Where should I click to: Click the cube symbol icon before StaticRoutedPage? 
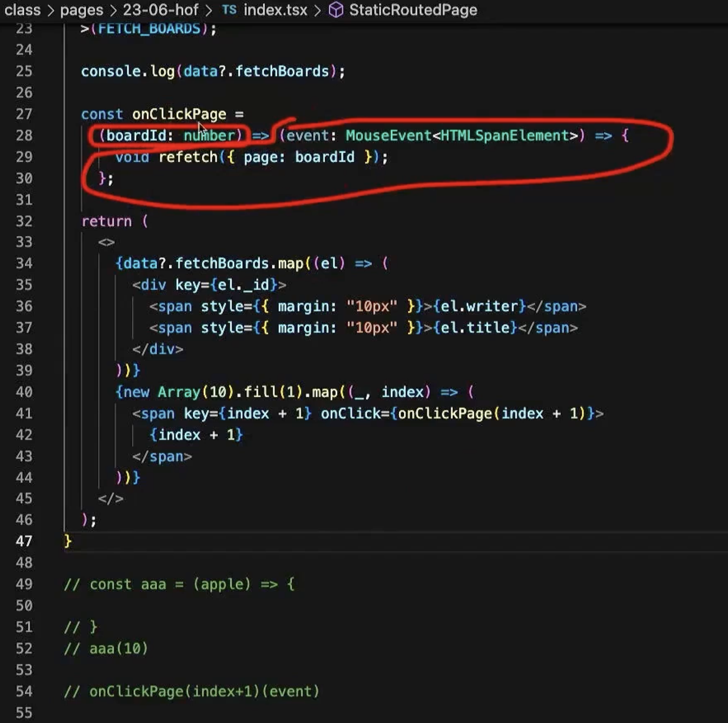(336, 10)
